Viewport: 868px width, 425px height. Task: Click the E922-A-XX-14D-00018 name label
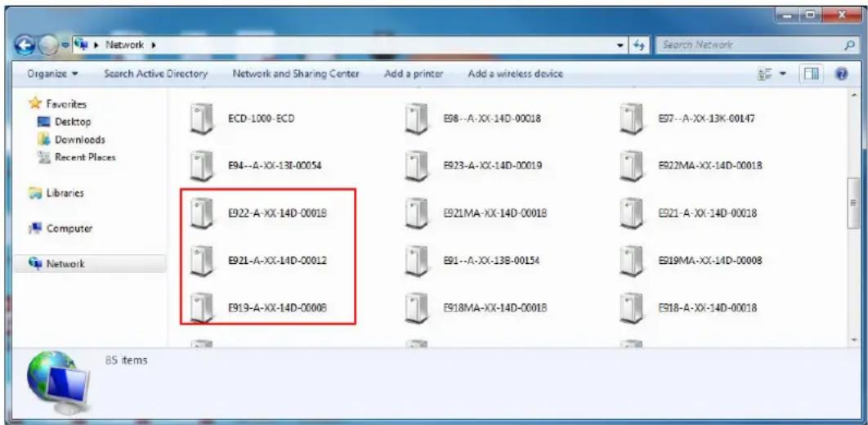point(277,213)
